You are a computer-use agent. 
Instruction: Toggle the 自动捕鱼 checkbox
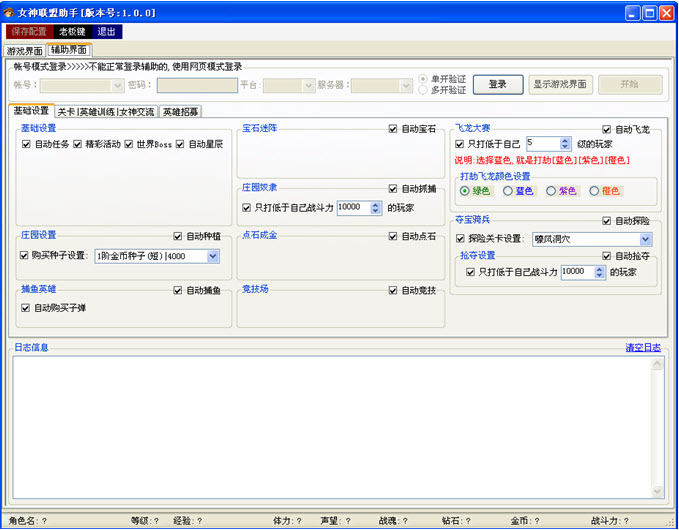[179, 291]
